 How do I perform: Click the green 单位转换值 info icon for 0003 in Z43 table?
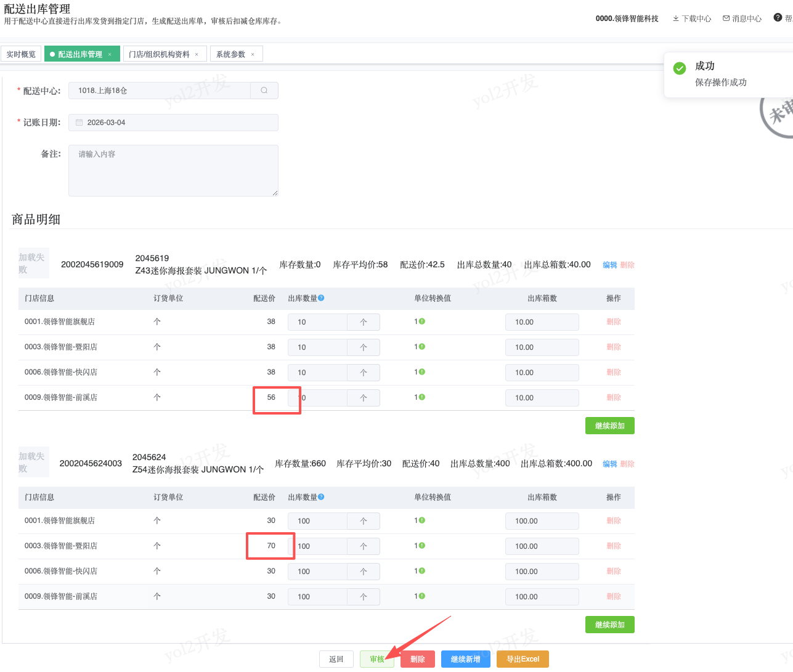(x=422, y=347)
